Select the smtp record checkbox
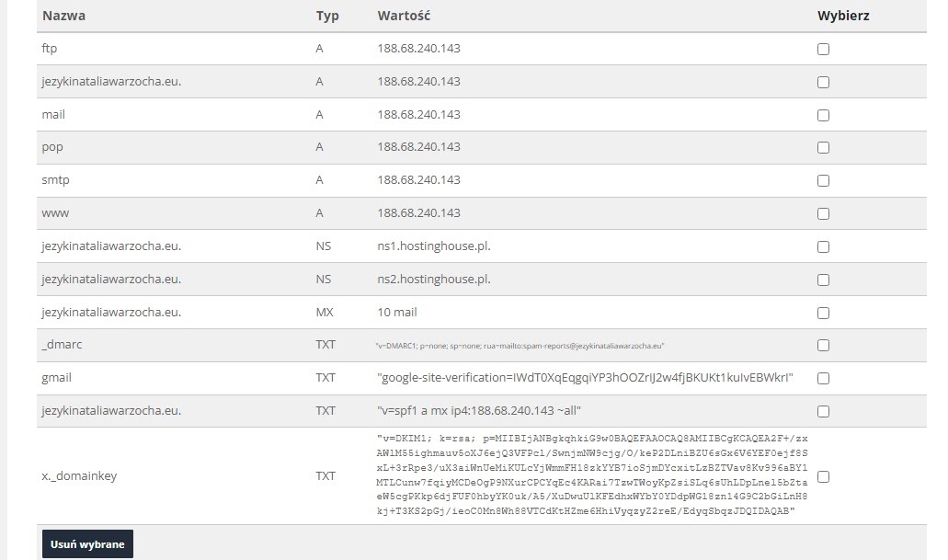Screen dimensions: 948x560 click(x=823, y=181)
